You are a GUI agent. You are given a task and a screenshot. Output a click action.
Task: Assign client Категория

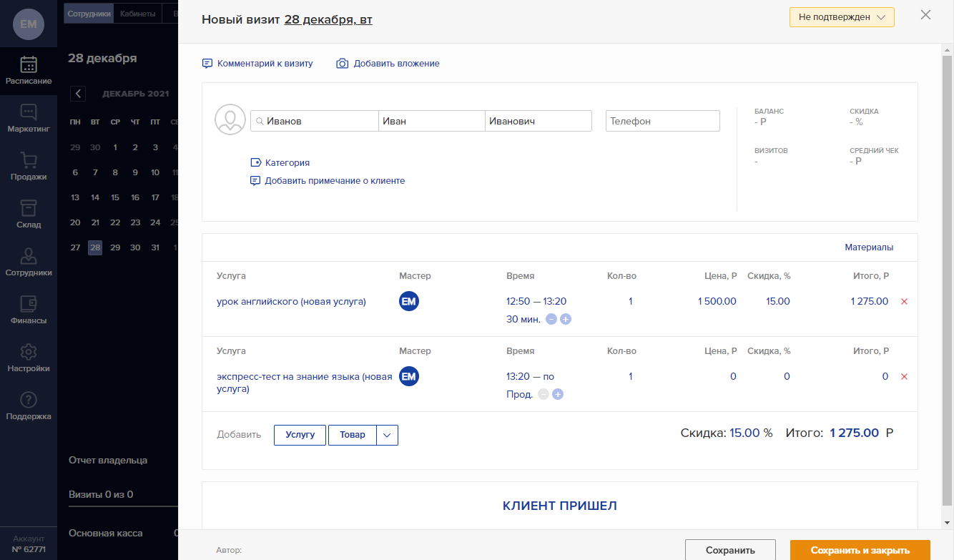280,163
